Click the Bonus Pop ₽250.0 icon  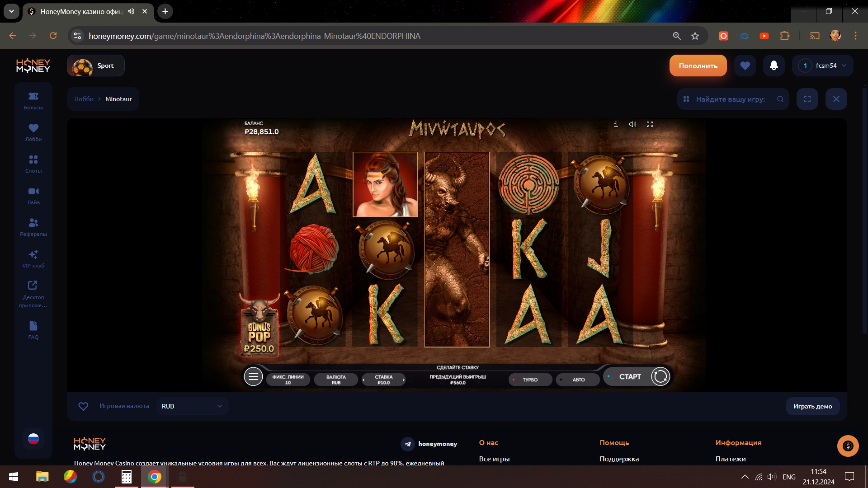[259, 325]
